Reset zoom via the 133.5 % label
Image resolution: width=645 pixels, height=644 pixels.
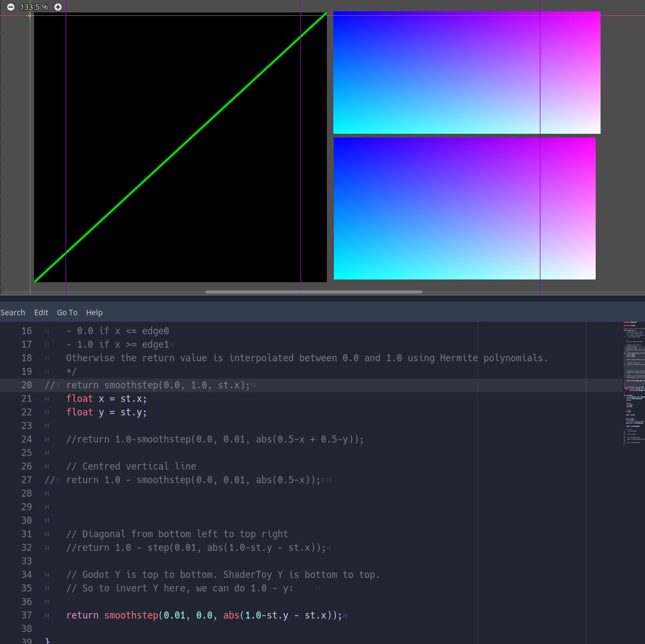[34, 7]
